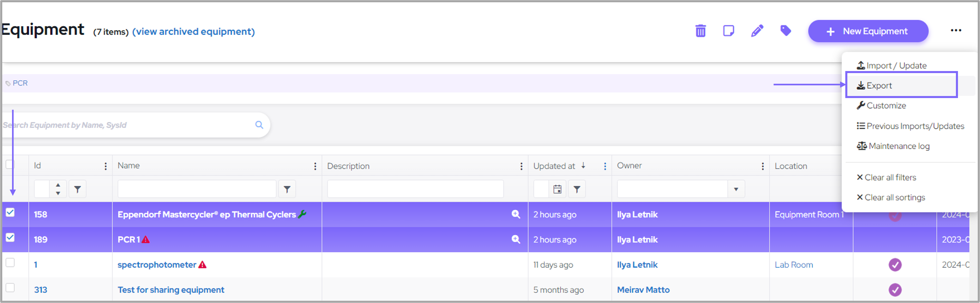980x303 pixels.
Task: Uncheck the checkbox for row 189
Action: click(10, 238)
